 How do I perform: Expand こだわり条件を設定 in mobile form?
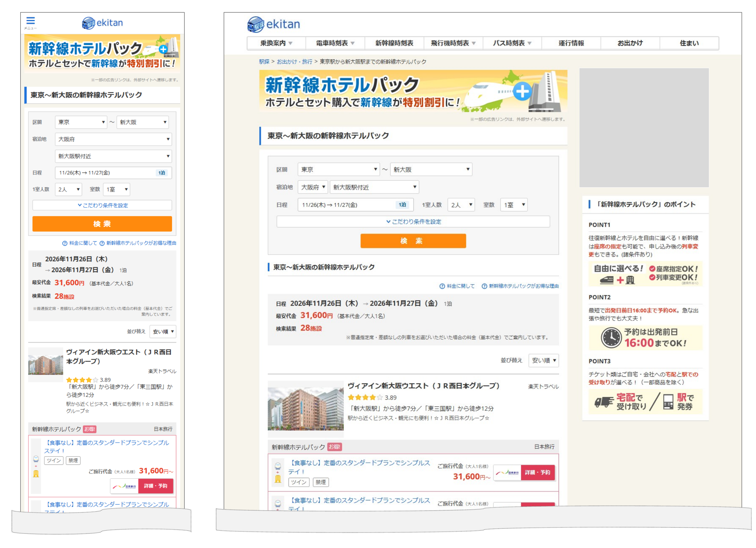(x=102, y=205)
